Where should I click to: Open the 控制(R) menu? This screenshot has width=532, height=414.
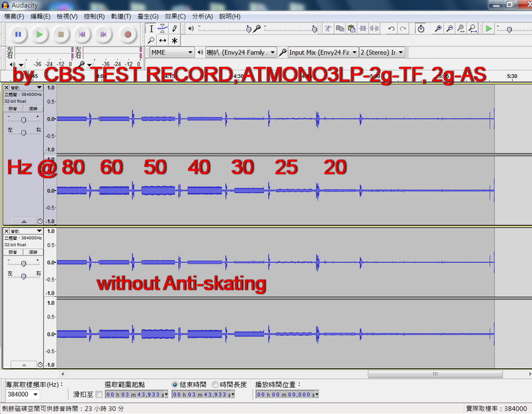(x=94, y=17)
